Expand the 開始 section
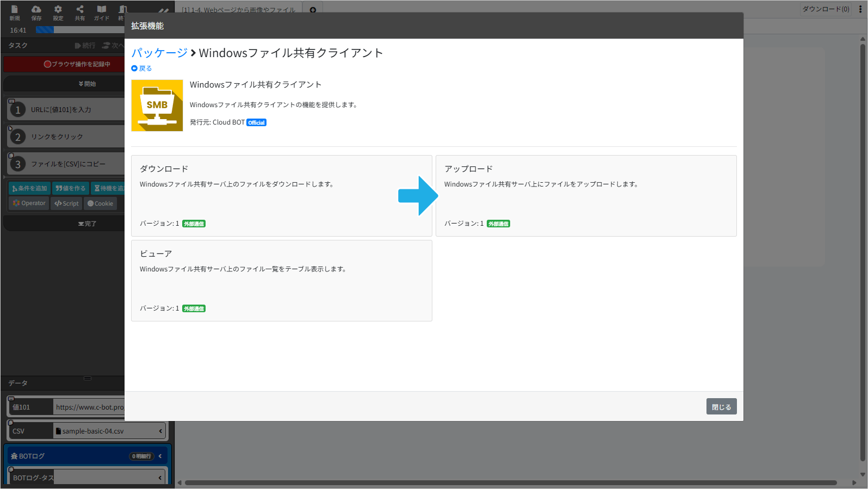 point(64,84)
